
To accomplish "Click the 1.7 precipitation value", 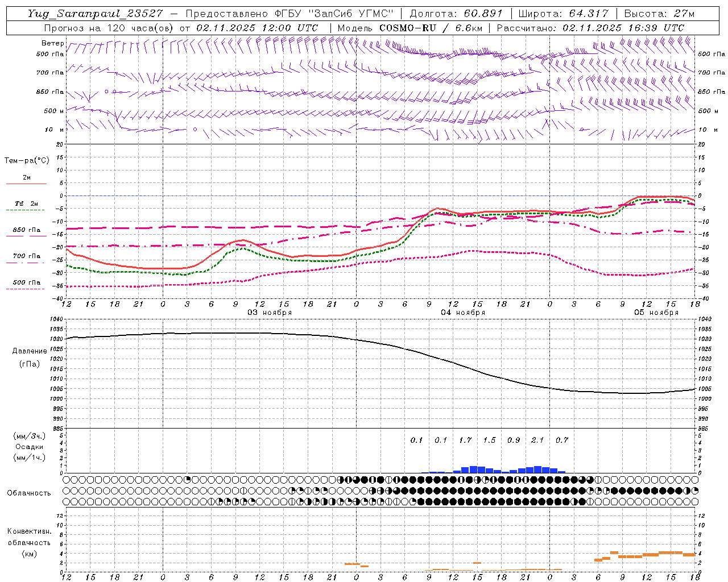I will pos(465,440).
